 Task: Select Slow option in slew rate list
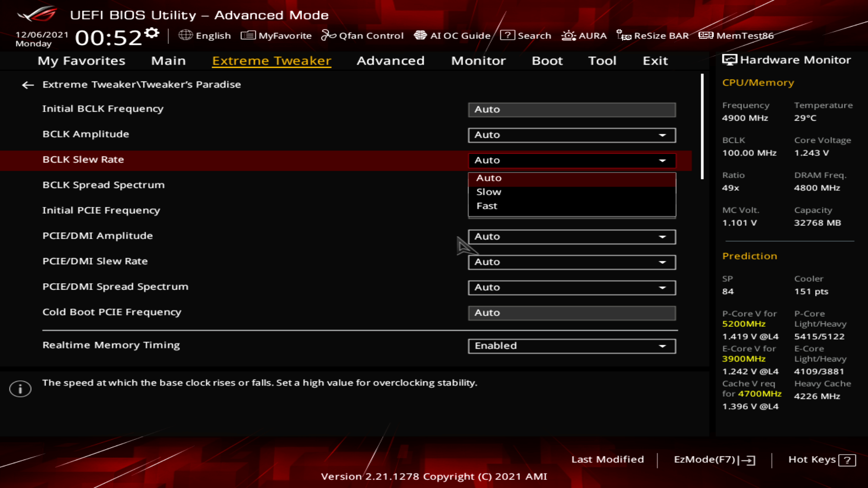[x=489, y=192]
